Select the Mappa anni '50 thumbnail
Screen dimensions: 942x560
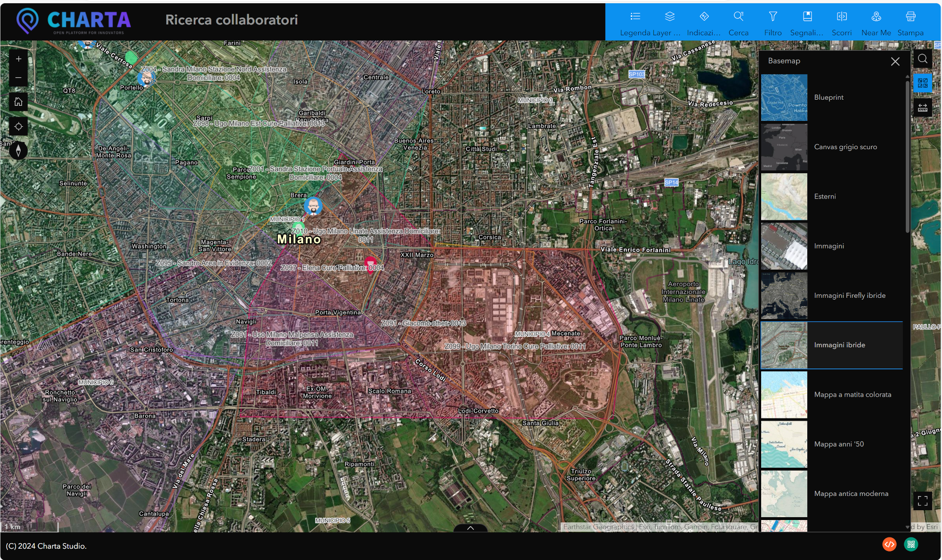[x=784, y=444]
